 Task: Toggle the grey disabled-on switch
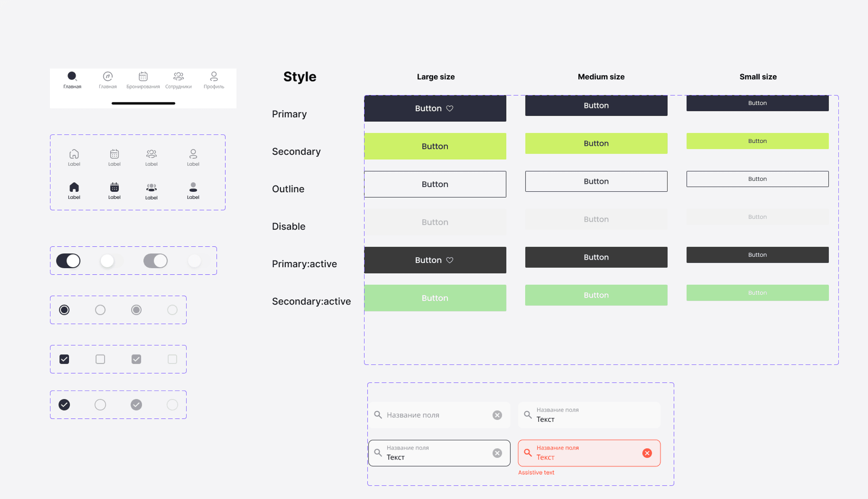[155, 261]
